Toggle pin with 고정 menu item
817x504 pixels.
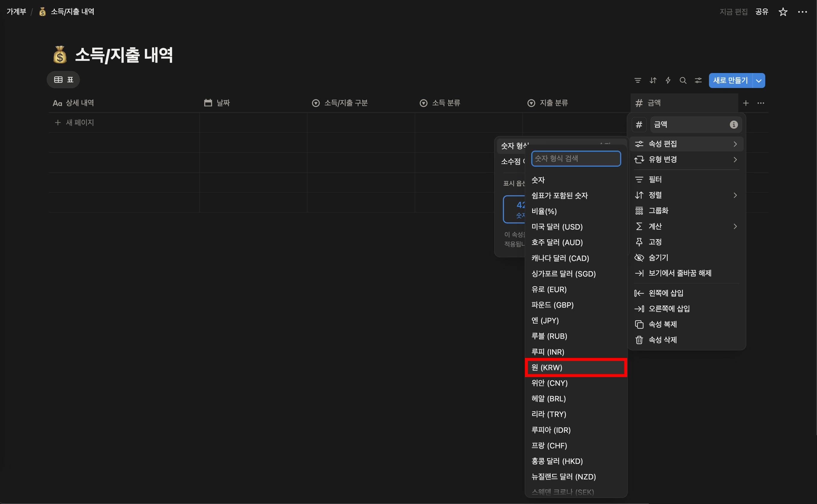[655, 242]
